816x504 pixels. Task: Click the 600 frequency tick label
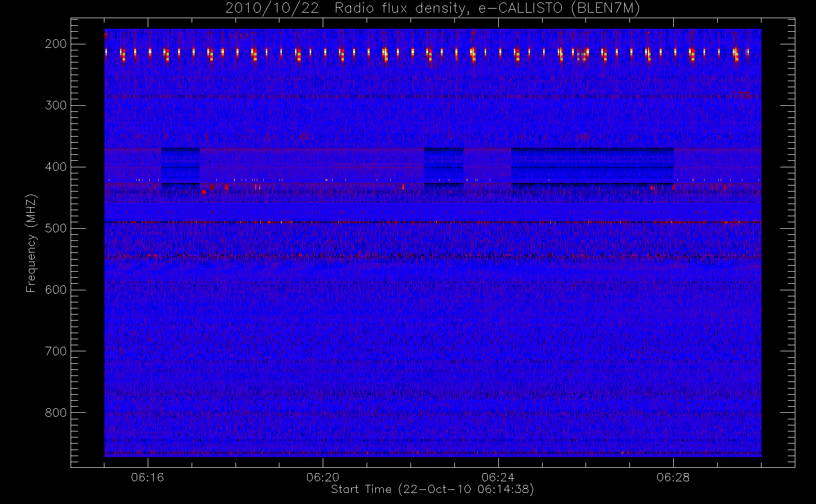point(56,290)
